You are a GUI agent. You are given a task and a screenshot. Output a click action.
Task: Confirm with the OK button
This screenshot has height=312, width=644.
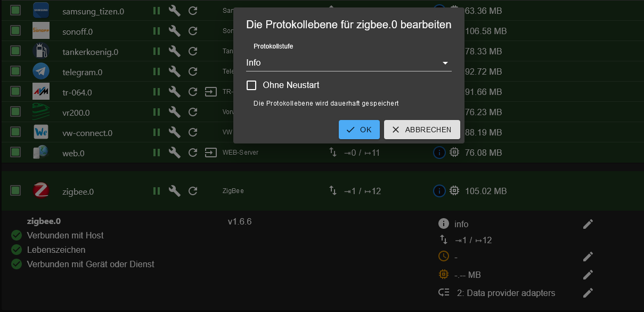click(359, 130)
